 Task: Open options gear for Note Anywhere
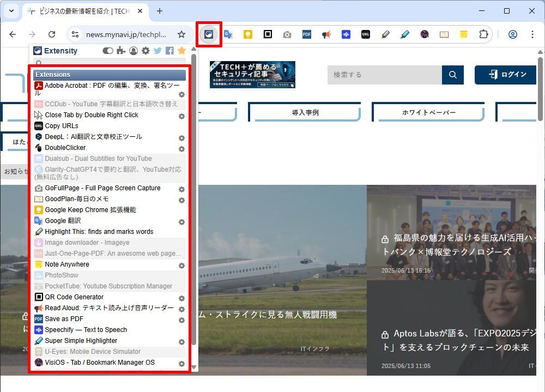coord(181,266)
